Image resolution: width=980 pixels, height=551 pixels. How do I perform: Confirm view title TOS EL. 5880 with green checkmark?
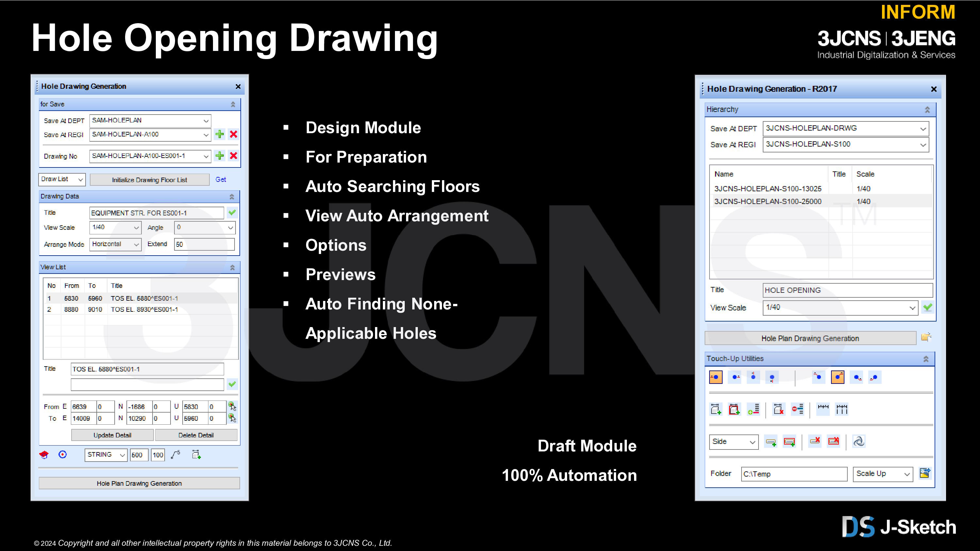(x=232, y=384)
